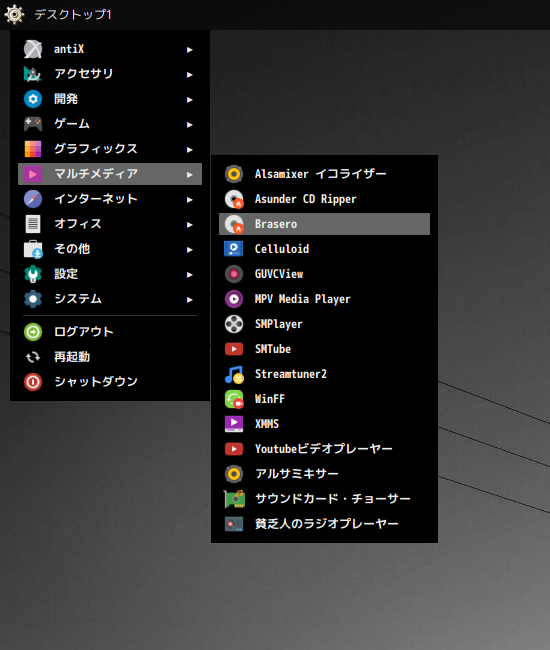
Task: Click the red シャットダウン power icon
Action: (x=33, y=382)
